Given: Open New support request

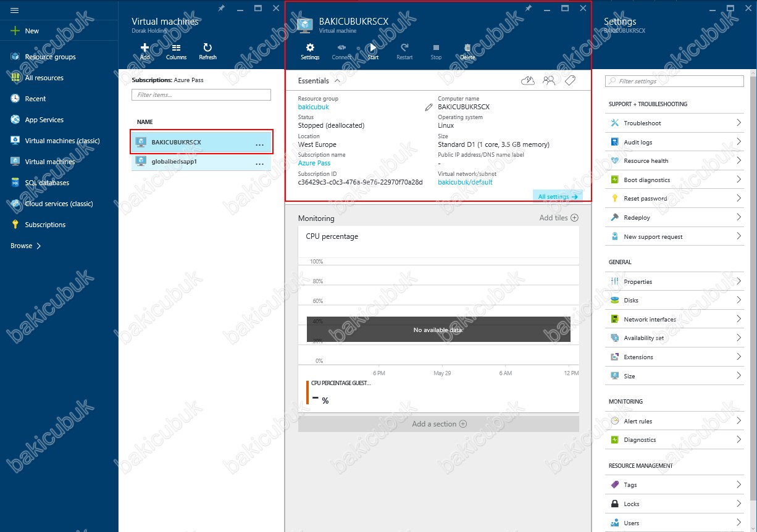Looking at the screenshot, I should [675, 236].
